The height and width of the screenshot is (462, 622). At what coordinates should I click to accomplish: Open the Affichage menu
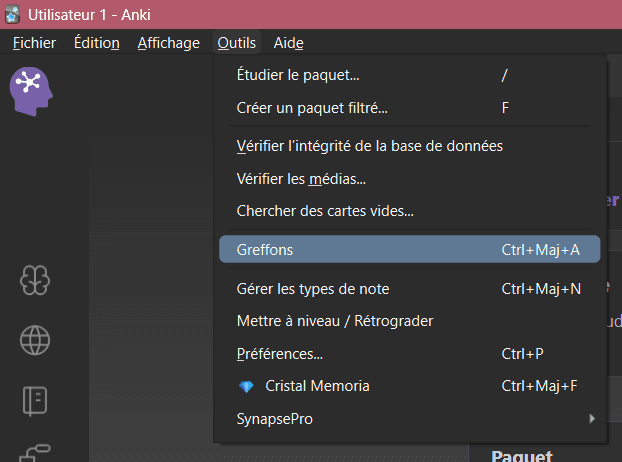pos(169,42)
